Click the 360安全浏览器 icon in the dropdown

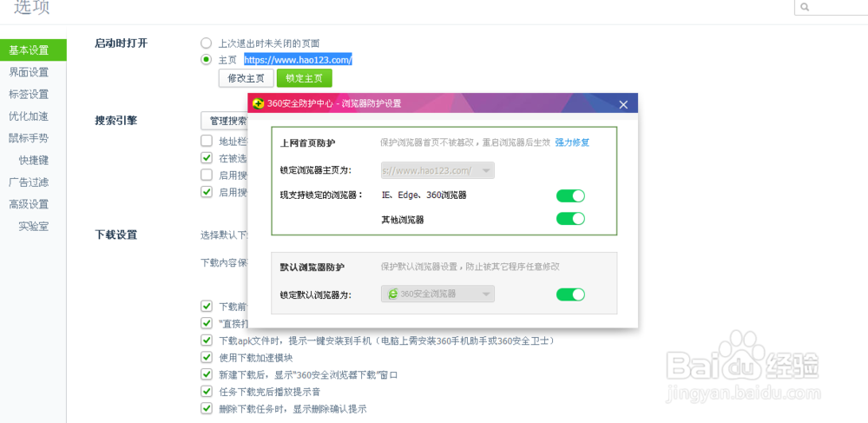tap(393, 294)
